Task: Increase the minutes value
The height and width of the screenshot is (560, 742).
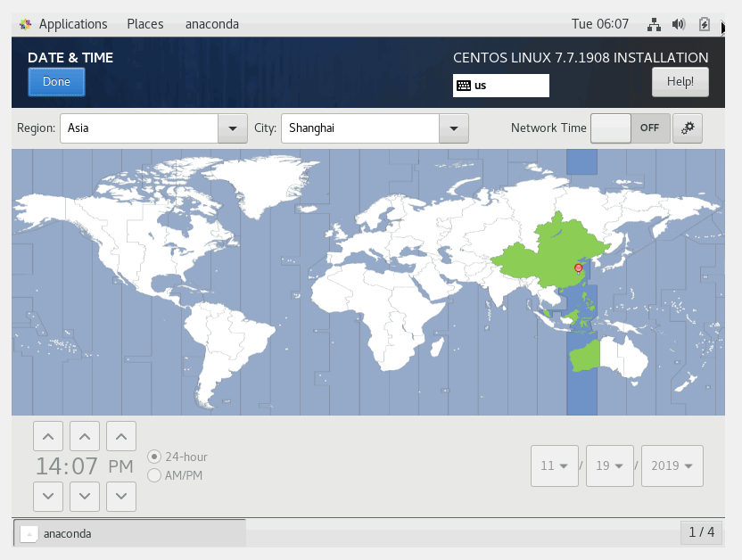Action: pyautogui.click(x=85, y=436)
